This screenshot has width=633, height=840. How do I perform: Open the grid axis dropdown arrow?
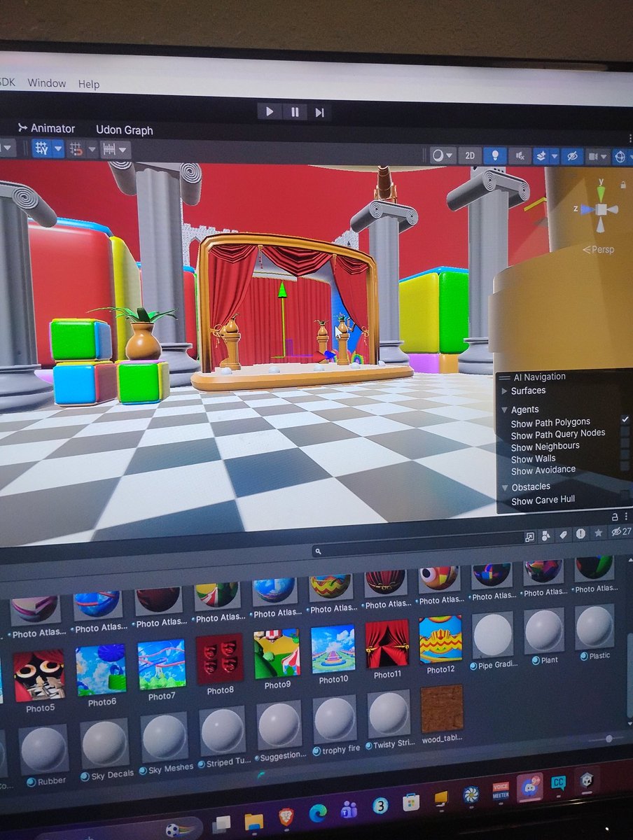pyautogui.click(x=57, y=148)
